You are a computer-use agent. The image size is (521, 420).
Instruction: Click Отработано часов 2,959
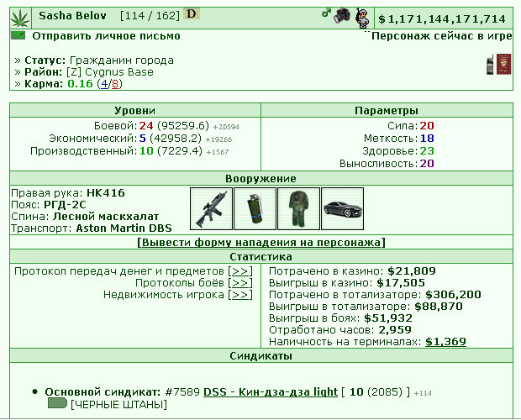pyautogui.click(x=395, y=329)
